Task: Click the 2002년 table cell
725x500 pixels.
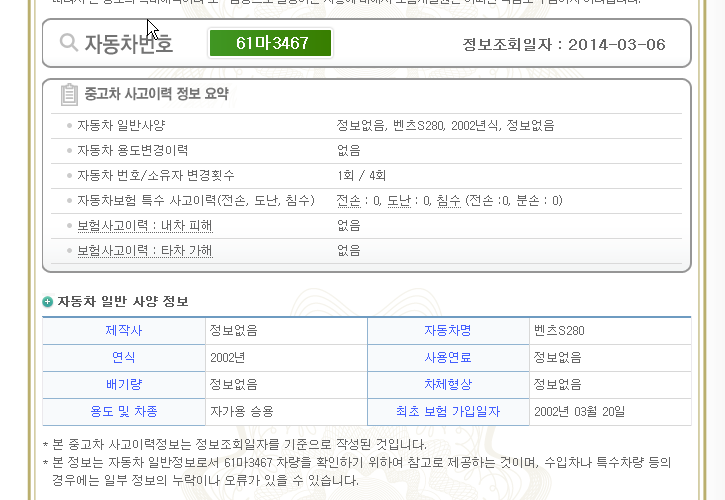Action: [286, 358]
